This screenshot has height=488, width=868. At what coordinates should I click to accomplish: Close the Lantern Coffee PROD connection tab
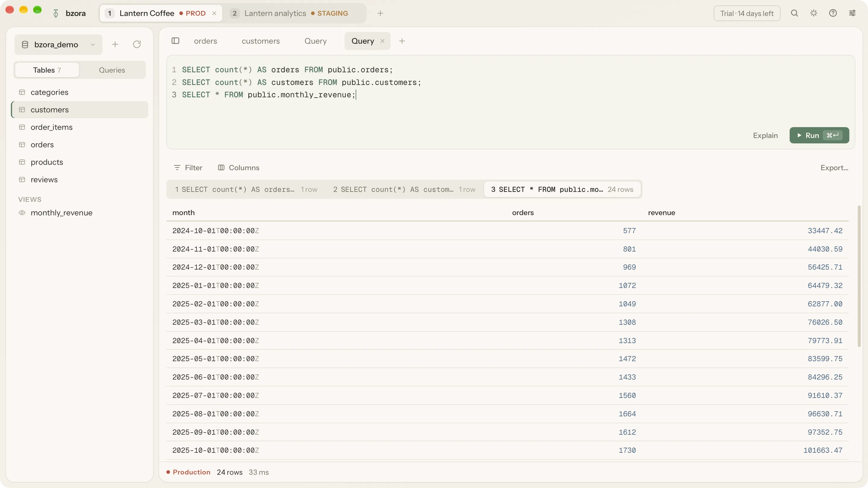pos(214,13)
